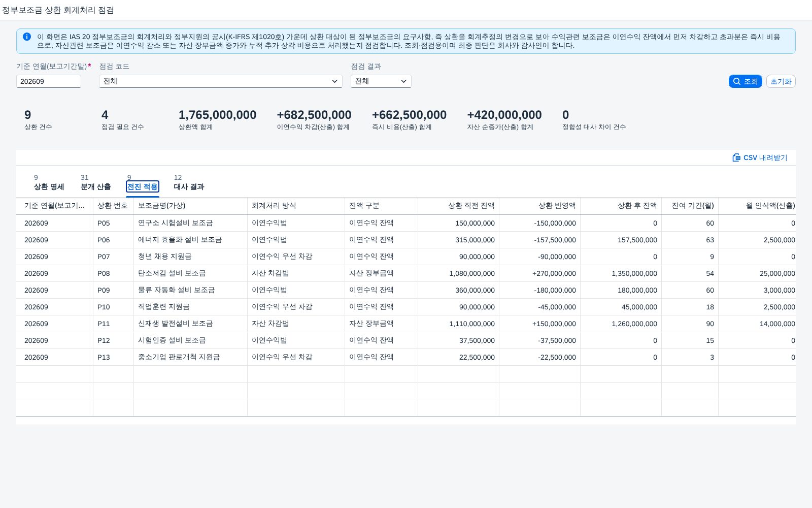Click the 잔액 구분 column header
This screenshot has width=812, height=508.
381,206
